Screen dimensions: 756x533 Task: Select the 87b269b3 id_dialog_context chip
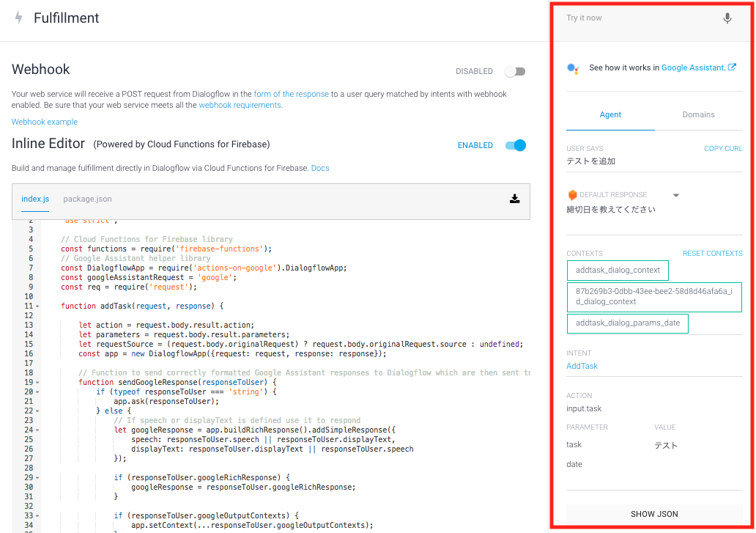(654, 297)
